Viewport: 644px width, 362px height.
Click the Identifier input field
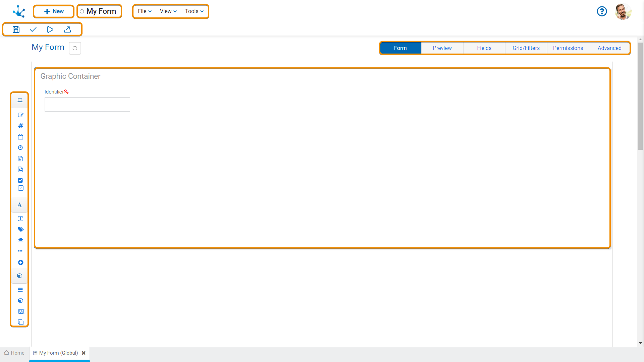(87, 105)
